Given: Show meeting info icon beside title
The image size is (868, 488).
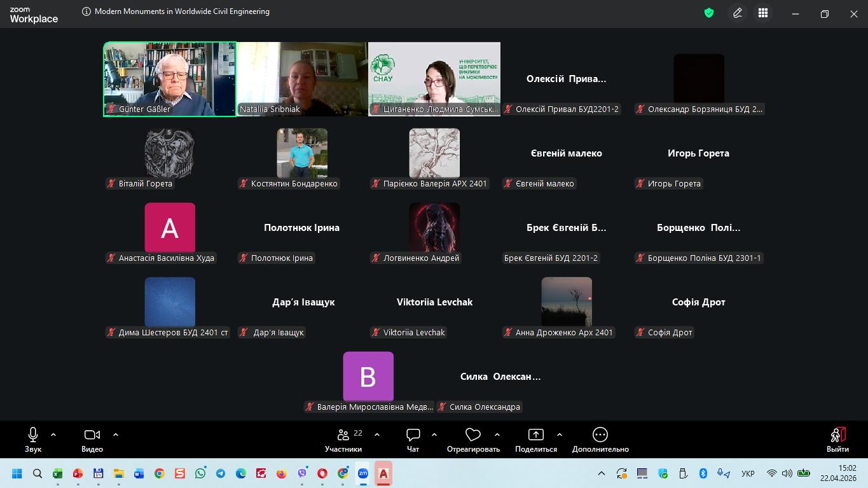Looking at the screenshot, I should pyautogui.click(x=86, y=11).
